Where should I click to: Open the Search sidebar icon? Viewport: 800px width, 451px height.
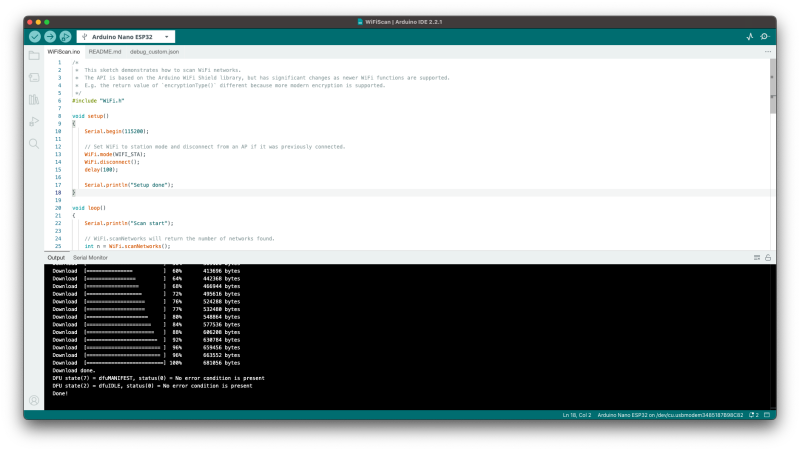point(34,144)
